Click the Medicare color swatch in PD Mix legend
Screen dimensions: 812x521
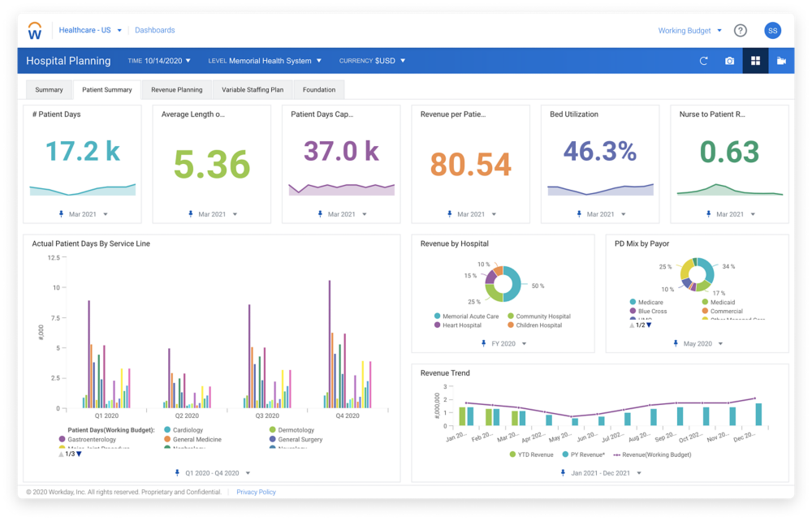633,302
